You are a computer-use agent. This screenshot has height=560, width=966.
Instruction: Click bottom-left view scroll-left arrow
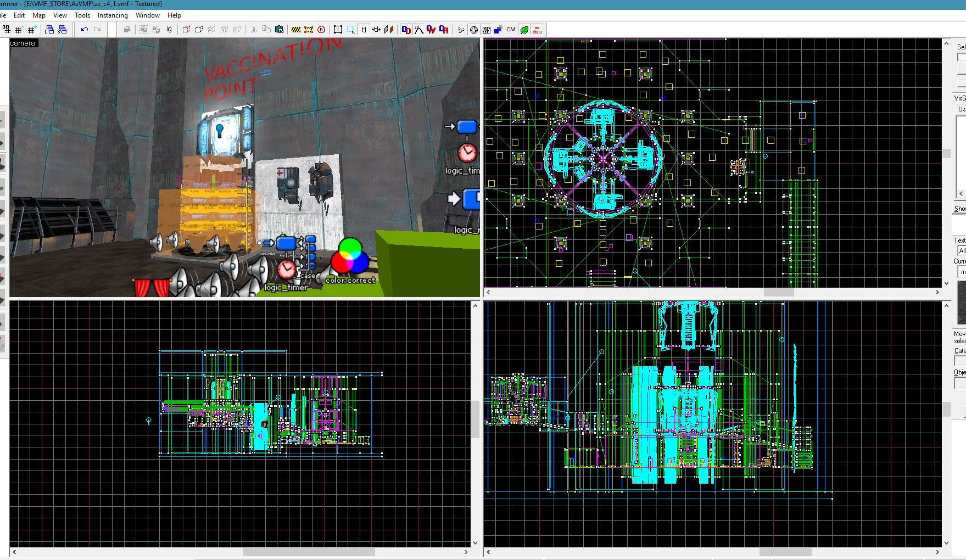point(14,552)
